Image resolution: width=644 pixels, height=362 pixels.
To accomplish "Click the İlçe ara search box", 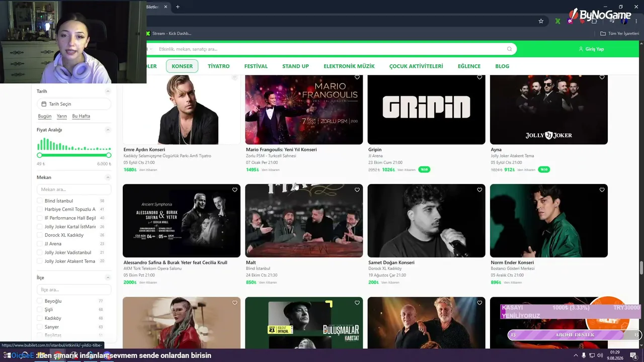I will point(74,290).
